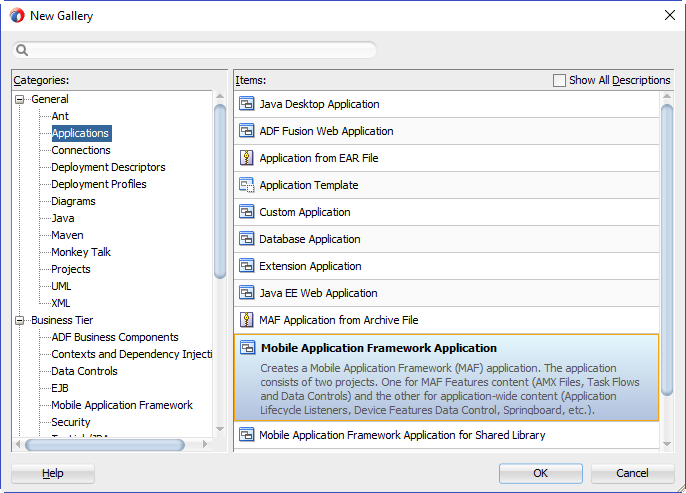The width and height of the screenshot is (686, 493).
Task: Click Categories vertical scrollbar thumb
Action: (220, 192)
